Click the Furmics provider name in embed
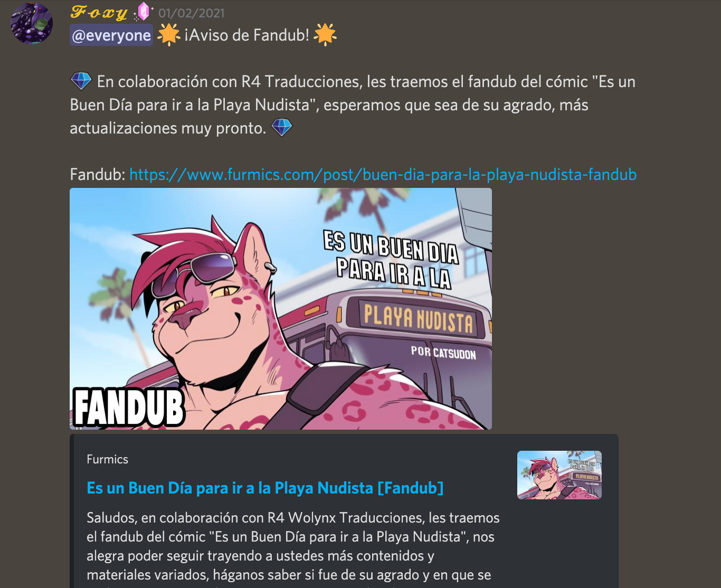The image size is (721, 588). [x=108, y=459]
